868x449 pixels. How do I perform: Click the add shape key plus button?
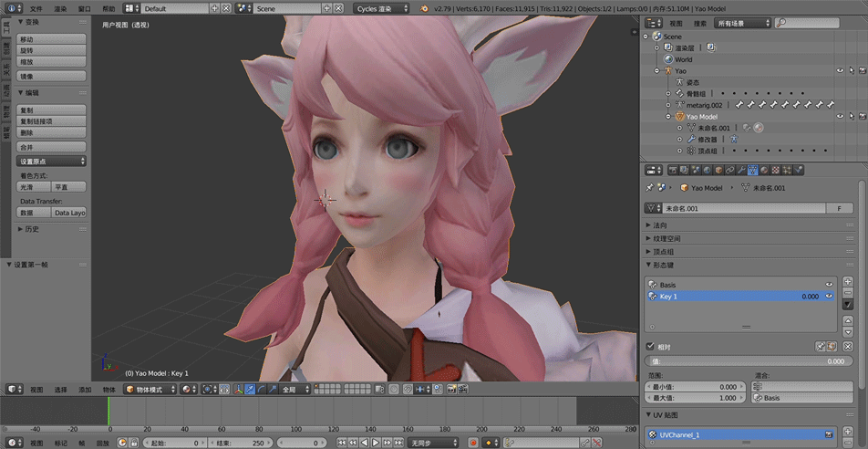(x=848, y=282)
